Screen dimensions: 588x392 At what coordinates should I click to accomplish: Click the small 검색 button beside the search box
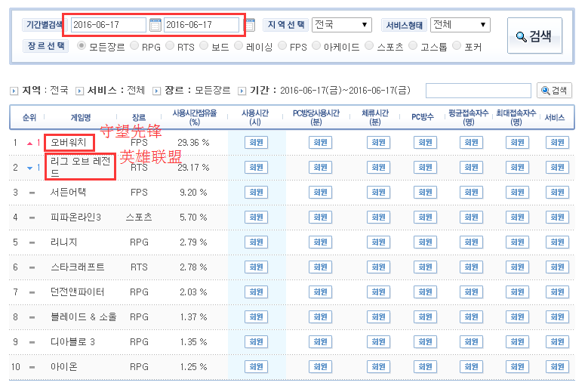[554, 91]
